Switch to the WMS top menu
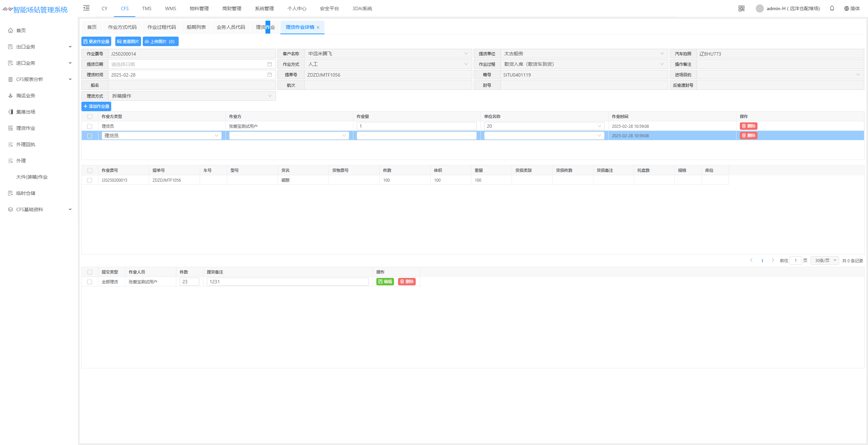The image size is (868, 445). click(x=171, y=8)
